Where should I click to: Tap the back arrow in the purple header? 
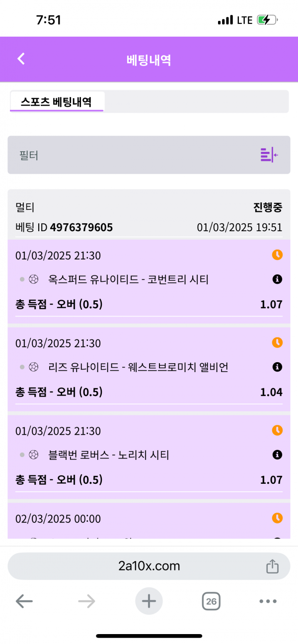(21, 59)
